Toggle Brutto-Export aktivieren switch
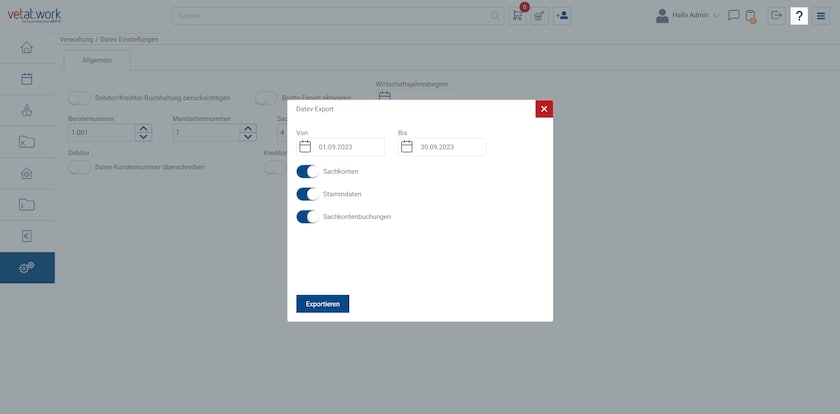Viewport: 840px width, 414px height. 266,98
